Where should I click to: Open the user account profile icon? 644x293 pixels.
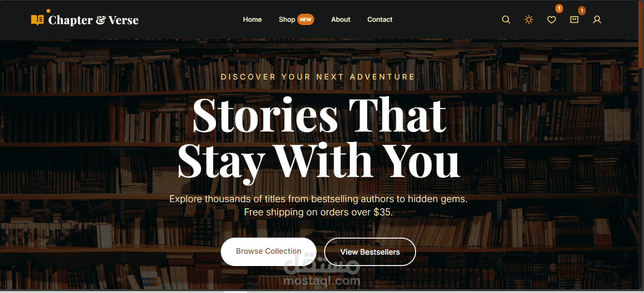(x=597, y=20)
